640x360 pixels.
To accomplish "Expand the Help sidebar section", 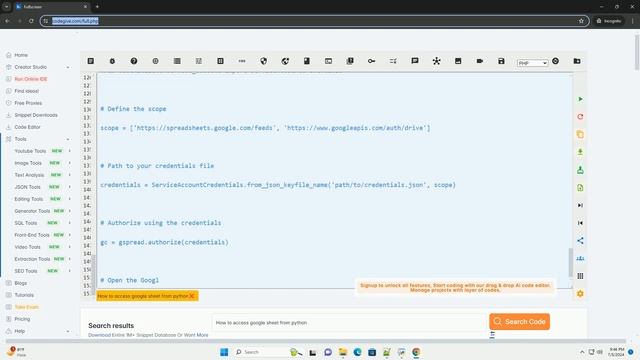I will point(68,331).
